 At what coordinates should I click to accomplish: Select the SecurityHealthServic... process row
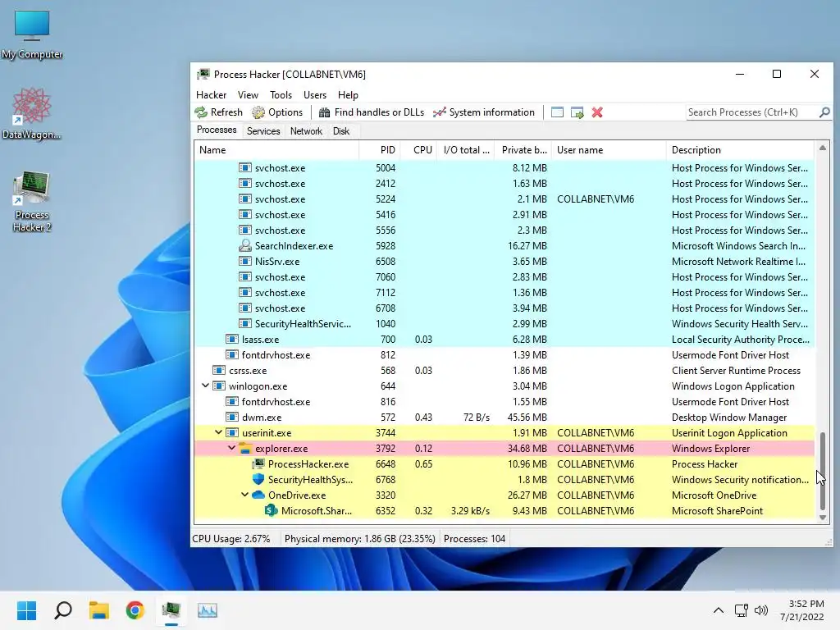(504, 323)
